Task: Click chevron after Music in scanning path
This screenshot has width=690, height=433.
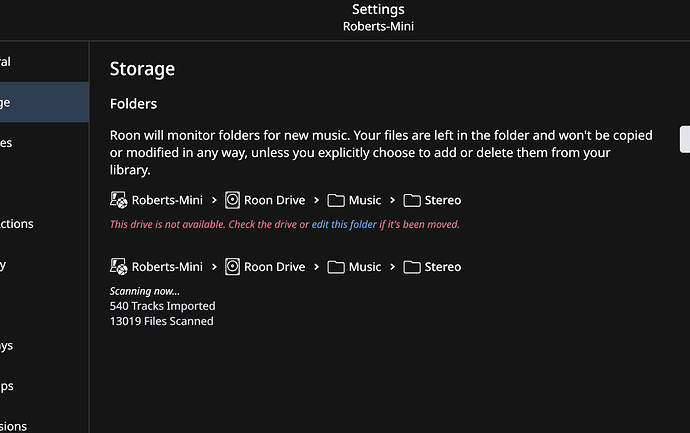Action: click(393, 267)
